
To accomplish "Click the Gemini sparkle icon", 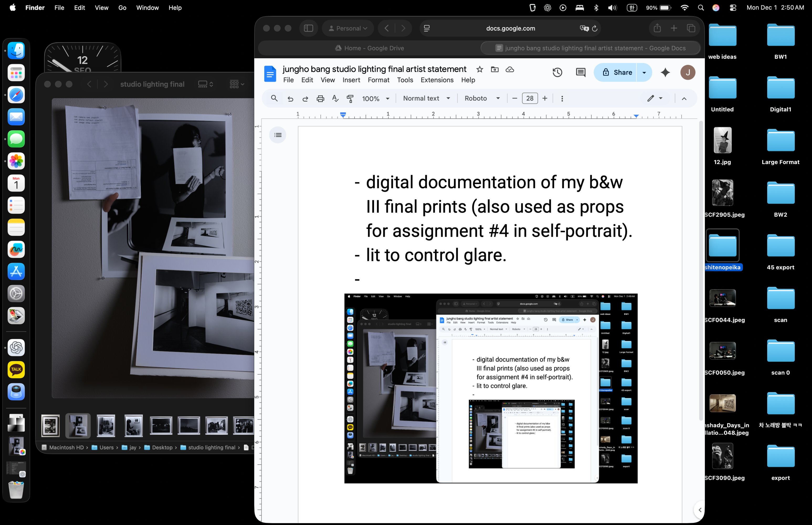I will click(x=665, y=72).
